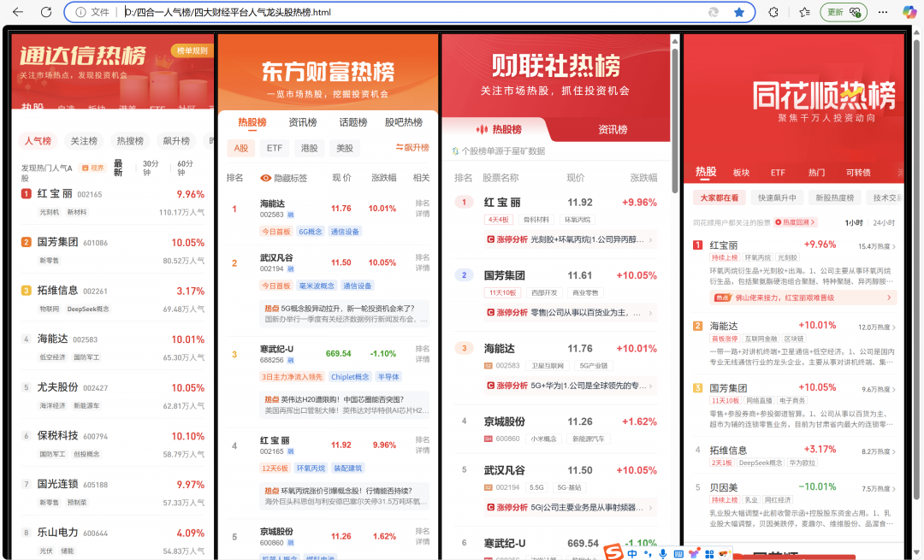Open 话题榜 tab in 东方财富热榜
The width and height of the screenshot is (924, 560).
(353, 122)
